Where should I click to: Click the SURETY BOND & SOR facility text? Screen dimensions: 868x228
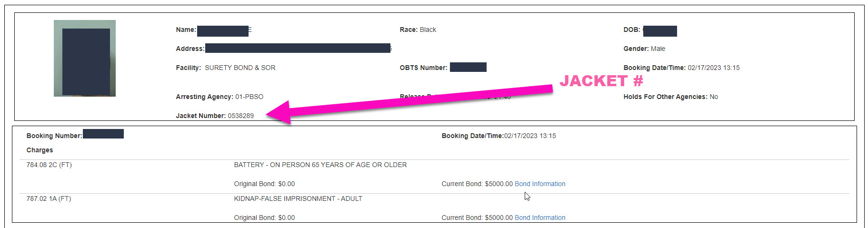pos(240,68)
